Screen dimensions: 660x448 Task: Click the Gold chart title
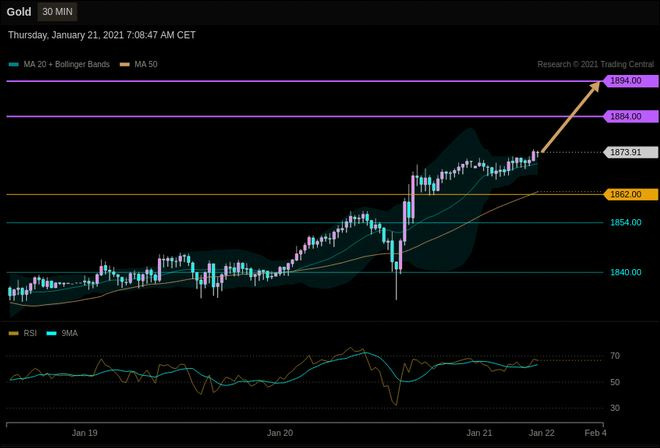click(x=19, y=12)
